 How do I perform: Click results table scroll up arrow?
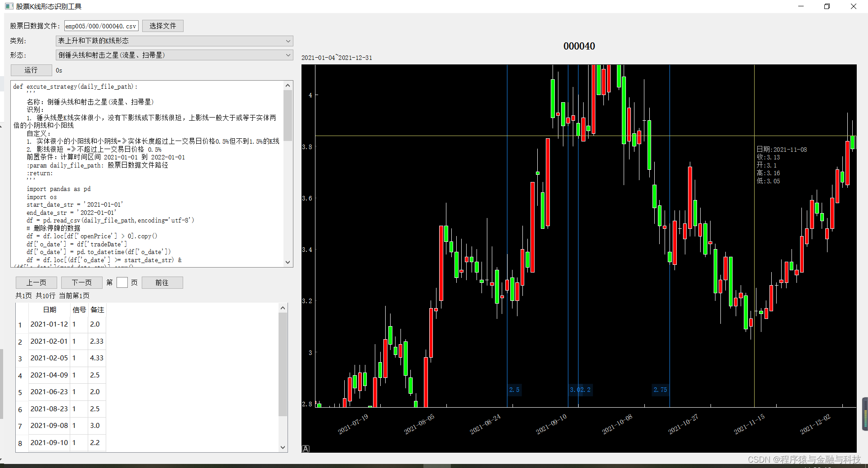(283, 308)
